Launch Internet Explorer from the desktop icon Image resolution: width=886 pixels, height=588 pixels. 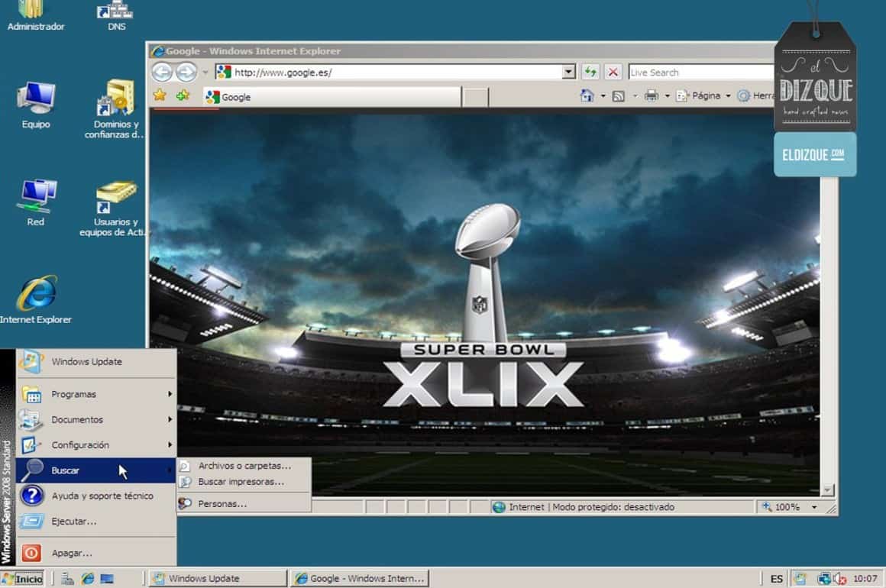coord(36,300)
